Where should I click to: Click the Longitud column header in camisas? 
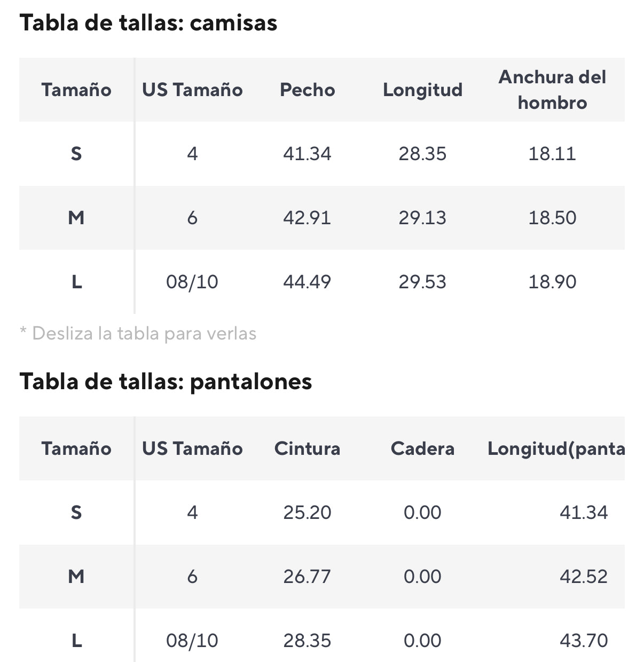click(x=422, y=90)
